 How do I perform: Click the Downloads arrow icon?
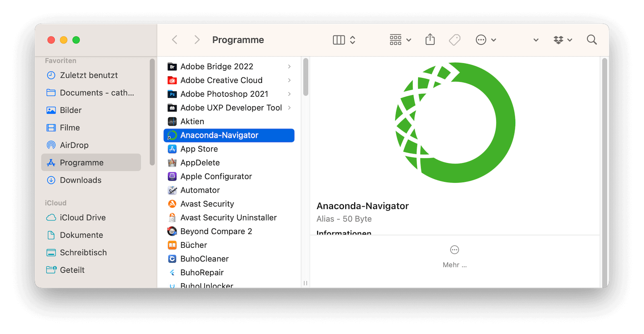pyautogui.click(x=51, y=180)
